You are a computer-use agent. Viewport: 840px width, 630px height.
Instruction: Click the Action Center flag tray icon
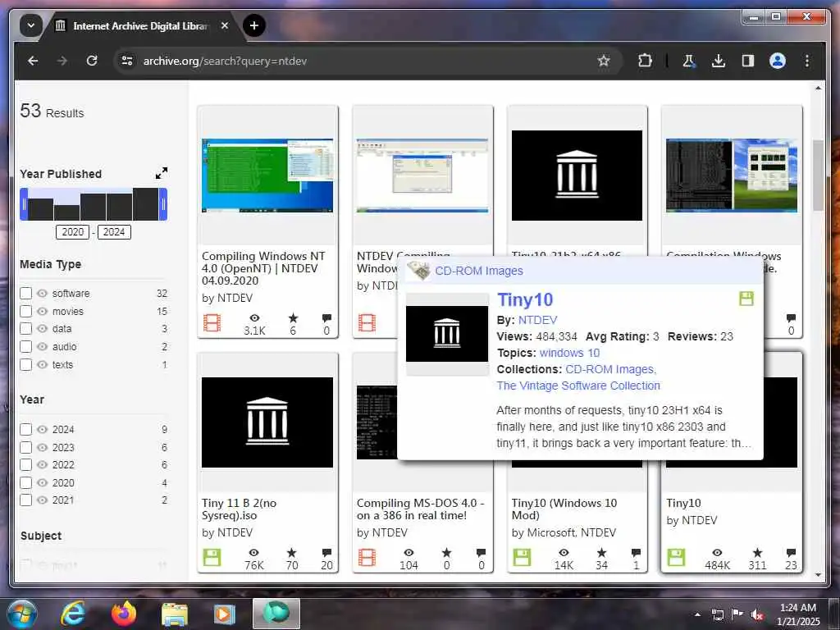coord(737,614)
